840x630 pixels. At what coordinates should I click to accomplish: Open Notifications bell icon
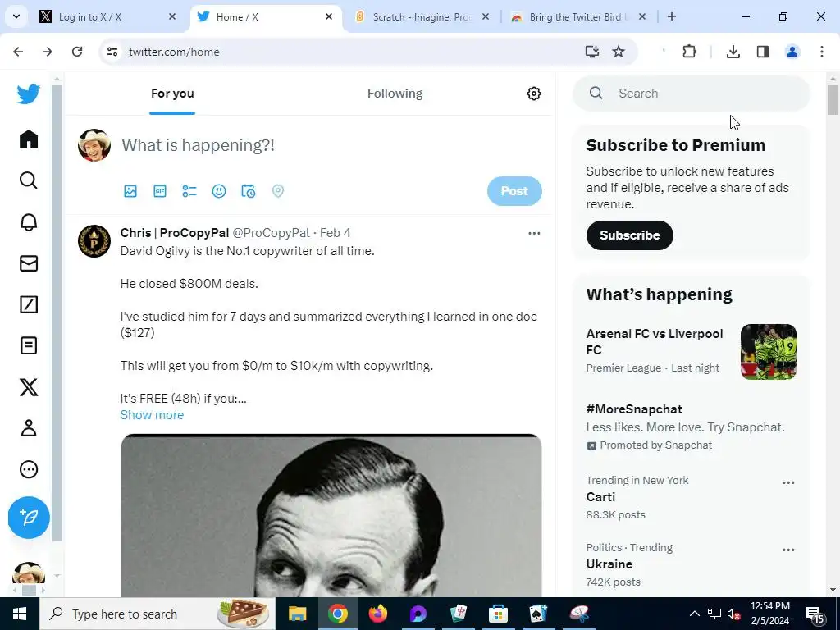coord(29,221)
